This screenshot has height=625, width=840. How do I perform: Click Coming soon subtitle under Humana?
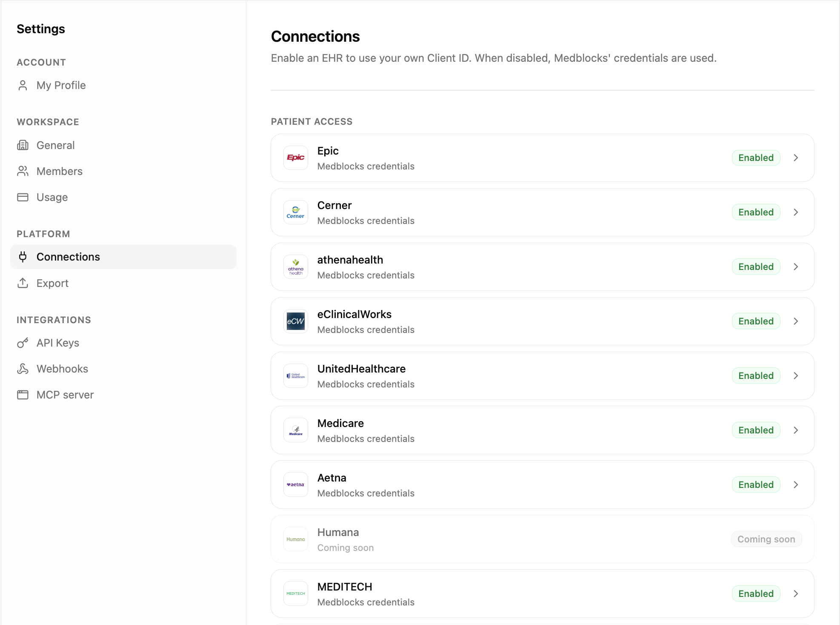pyautogui.click(x=346, y=548)
